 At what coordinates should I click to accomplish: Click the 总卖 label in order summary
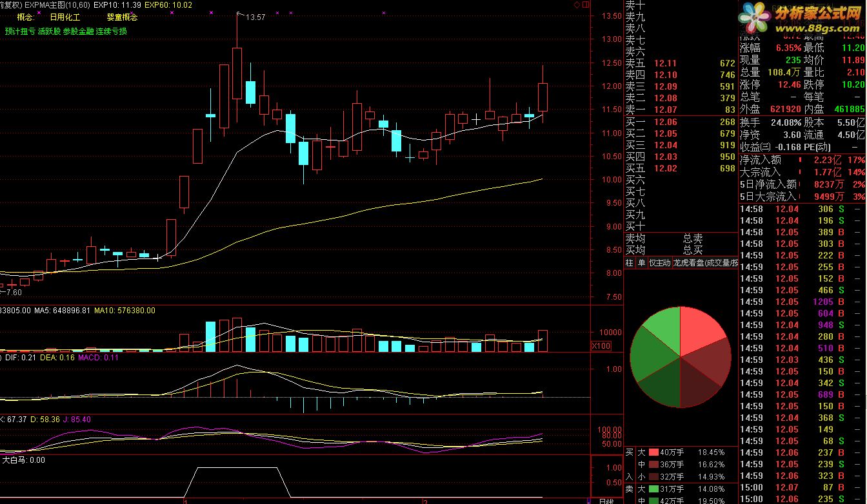[693, 238]
